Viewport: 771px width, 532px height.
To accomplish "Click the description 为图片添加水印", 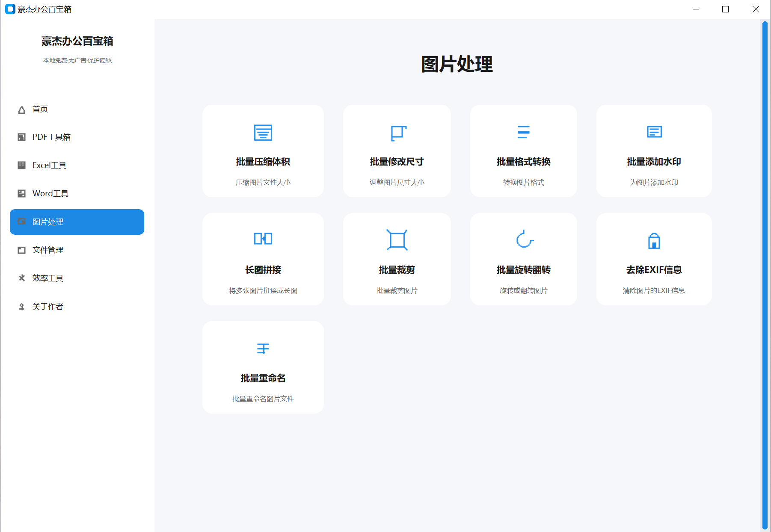I will (x=654, y=183).
